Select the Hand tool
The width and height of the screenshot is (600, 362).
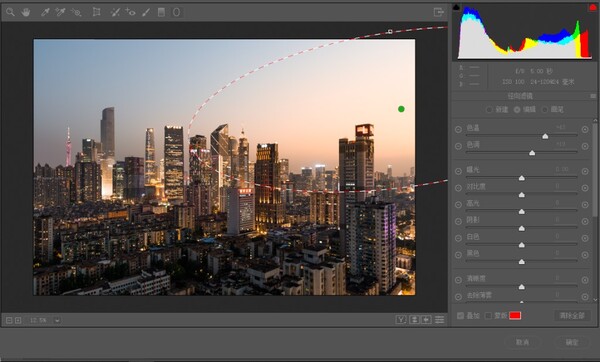[x=26, y=12]
